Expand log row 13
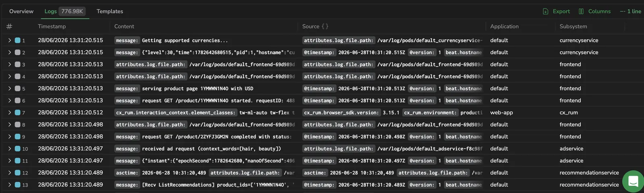The height and width of the screenshot is (193, 644). [x=9, y=185]
